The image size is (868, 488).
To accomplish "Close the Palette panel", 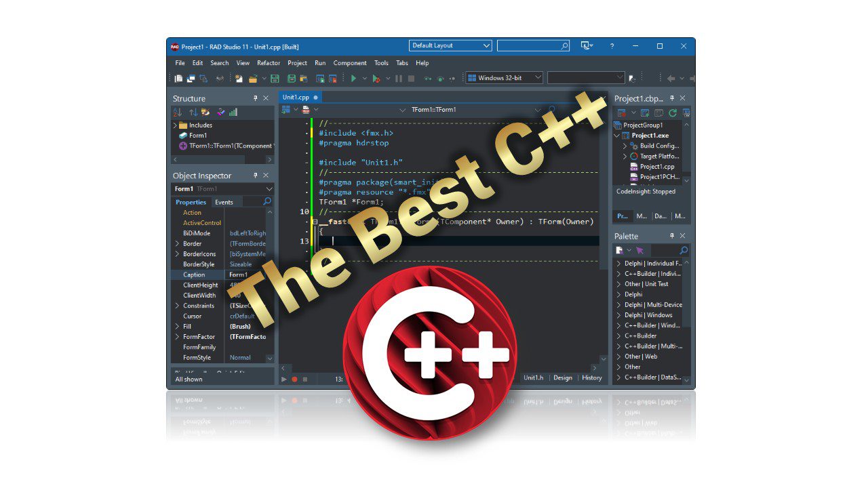I will pos(682,236).
